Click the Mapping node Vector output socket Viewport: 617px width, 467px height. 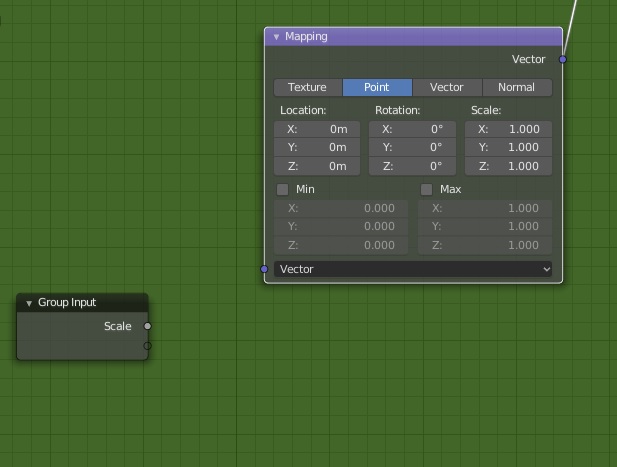coord(563,59)
